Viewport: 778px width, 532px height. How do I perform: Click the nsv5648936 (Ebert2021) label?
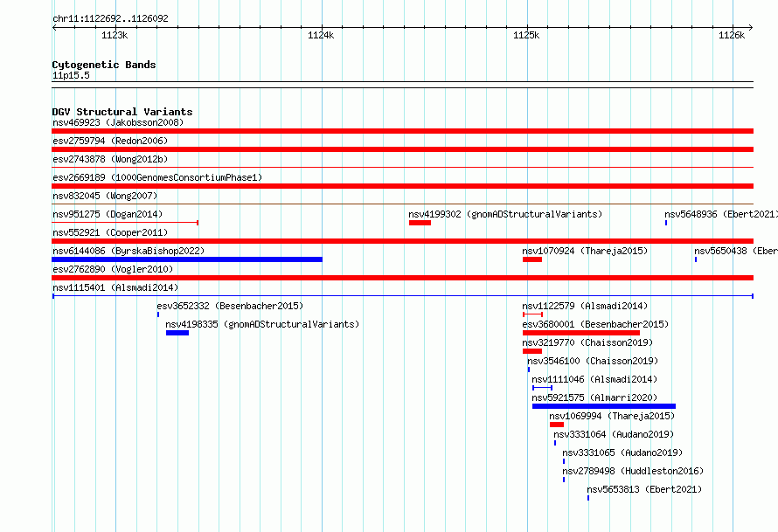[x=721, y=214]
